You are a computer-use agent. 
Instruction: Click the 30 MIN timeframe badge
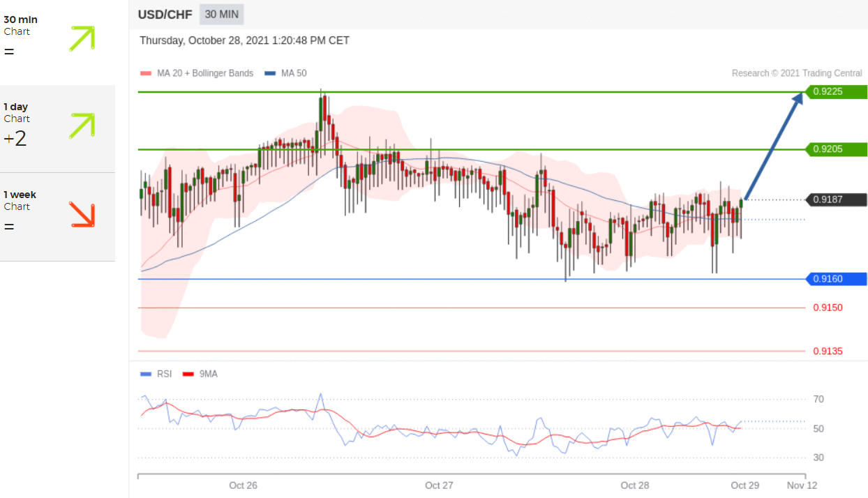point(222,15)
